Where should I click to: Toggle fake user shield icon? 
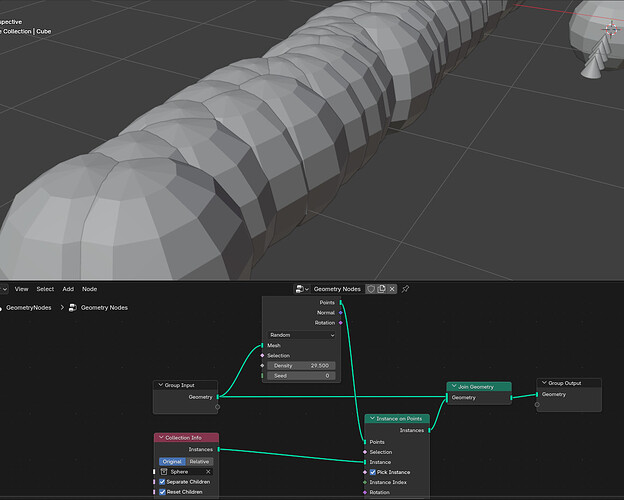(x=371, y=289)
